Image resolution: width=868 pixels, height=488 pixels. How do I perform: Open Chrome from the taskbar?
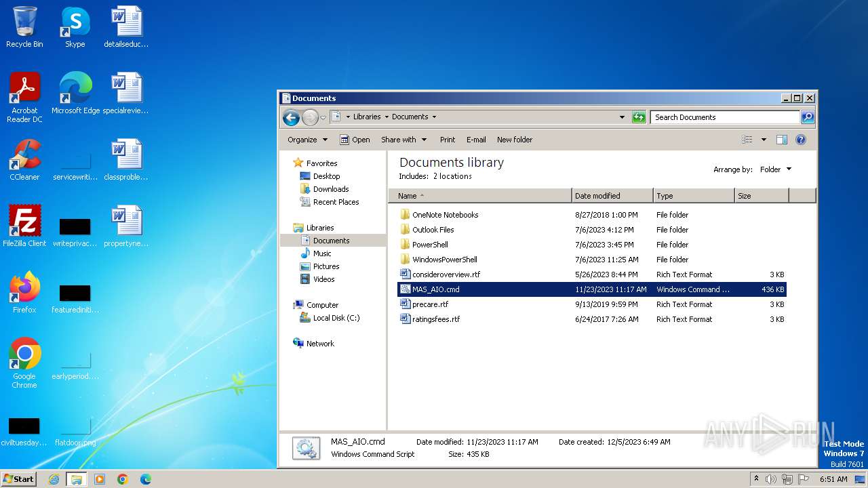[123, 479]
